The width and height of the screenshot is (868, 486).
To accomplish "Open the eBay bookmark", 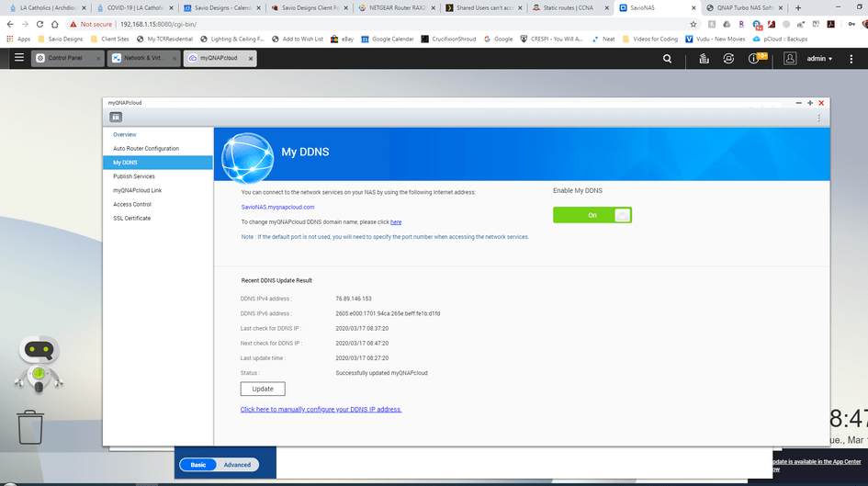I will point(342,39).
